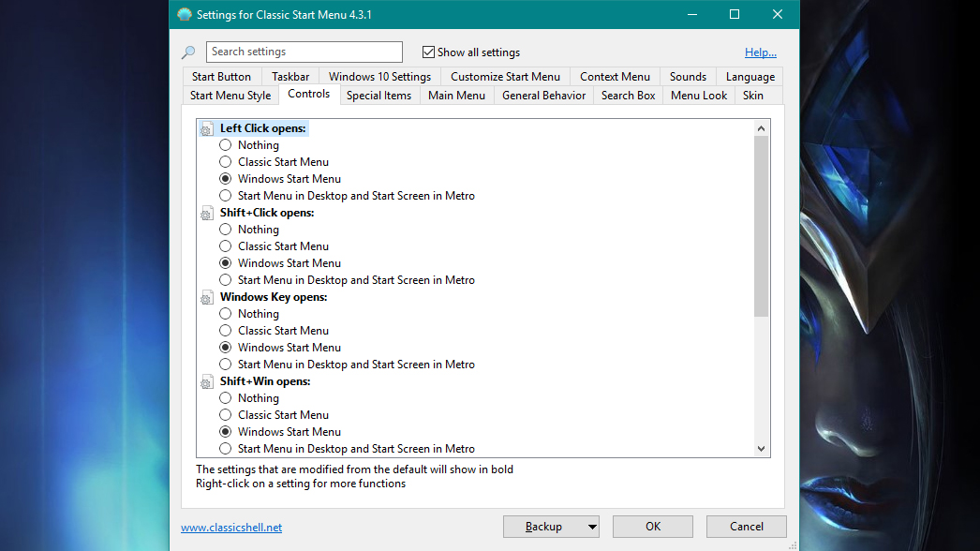Select Classic Start Menu under Shift+Win opens
The width and height of the screenshot is (980, 551).
(x=226, y=415)
